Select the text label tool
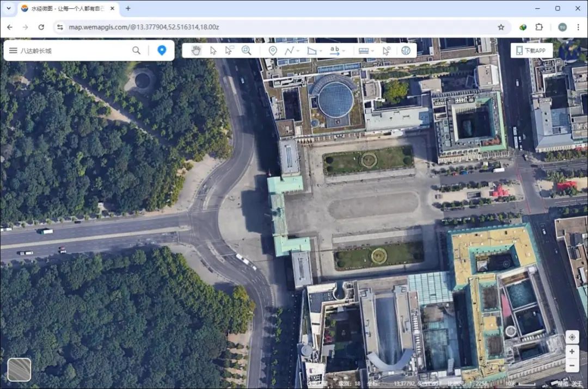The height and width of the screenshot is (389, 588). click(x=334, y=51)
